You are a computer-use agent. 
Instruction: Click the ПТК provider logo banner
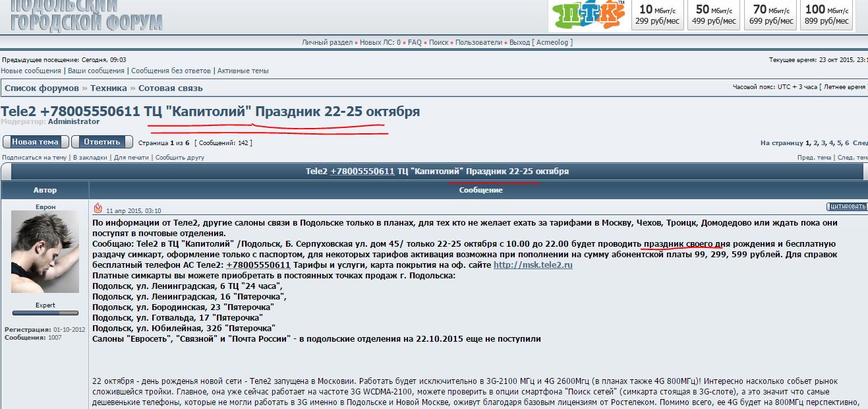(588, 16)
